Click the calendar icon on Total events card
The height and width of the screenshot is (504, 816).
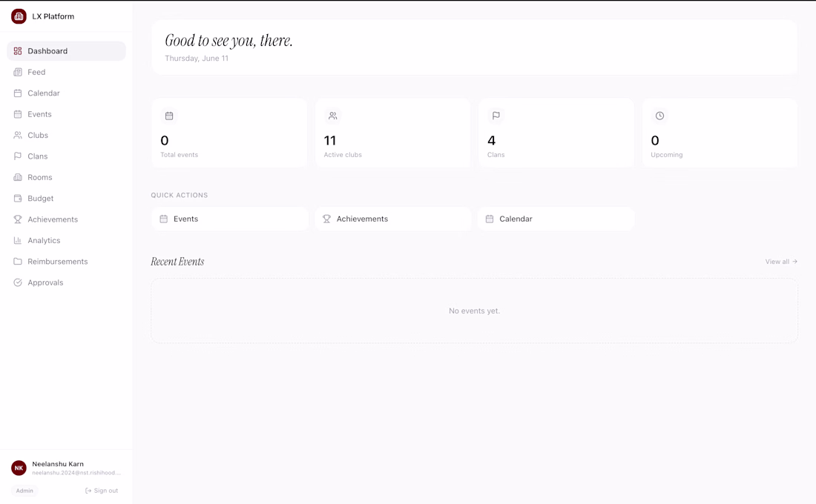coord(169,116)
